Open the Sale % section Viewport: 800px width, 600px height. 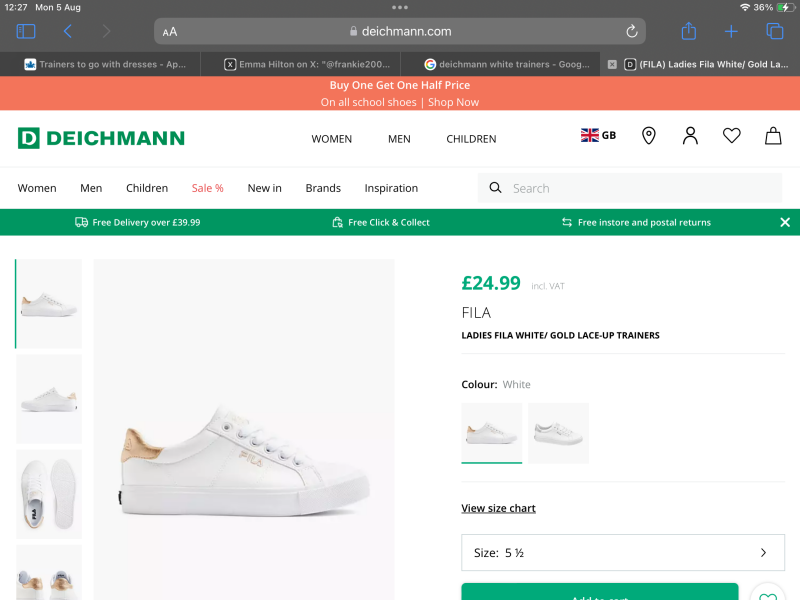click(208, 188)
